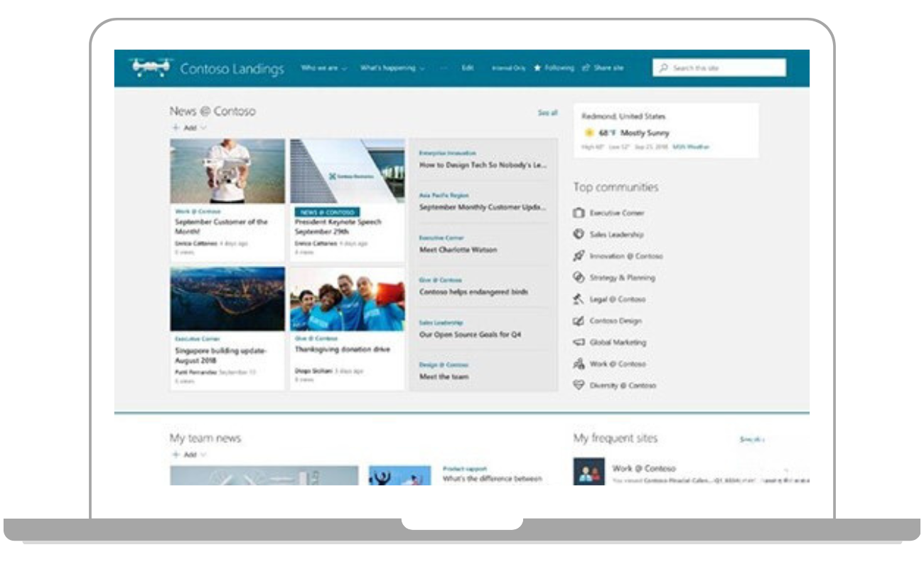Image resolution: width=924 pixels, height=562 pixels.
Task: Click the Work @ Contoso frequent site icon
Action: click(x=589, y=471)
